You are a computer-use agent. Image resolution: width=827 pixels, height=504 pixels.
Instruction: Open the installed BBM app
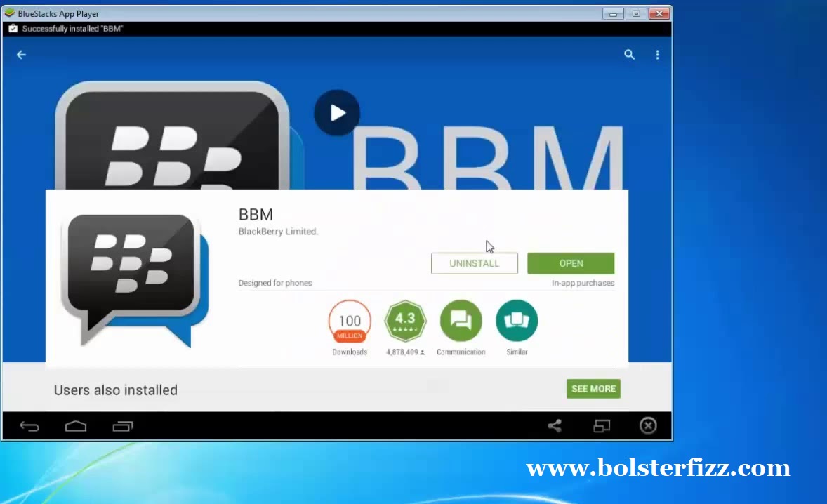[571, 263]
